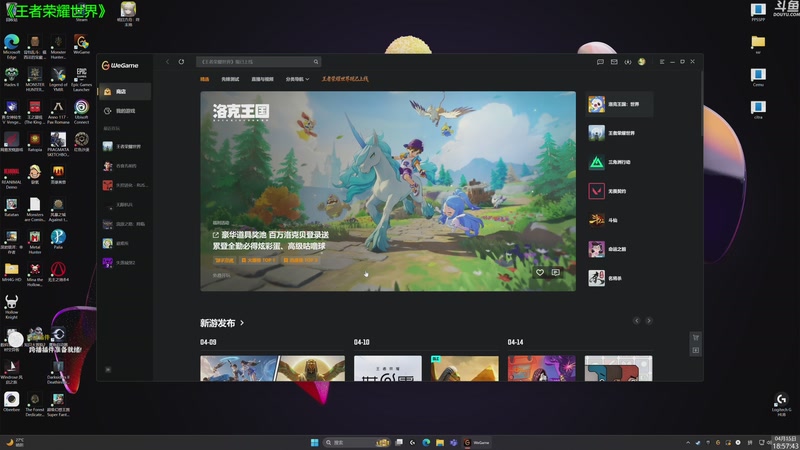Open Hades II desktop shortcut

(11, 77)
